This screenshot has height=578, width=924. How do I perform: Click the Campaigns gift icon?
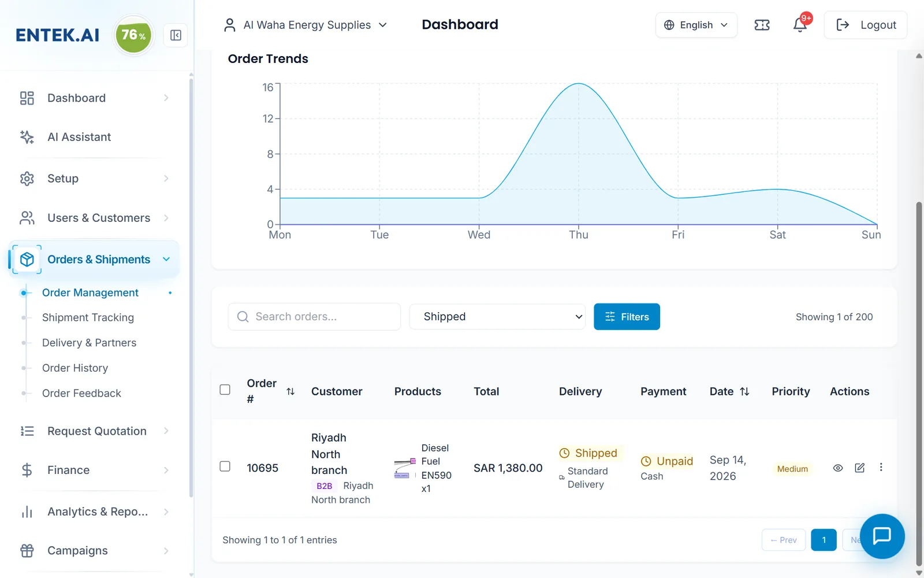coord(27,551)
